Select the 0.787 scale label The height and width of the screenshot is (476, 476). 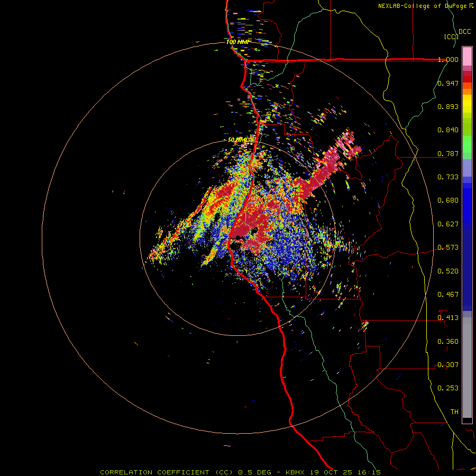[448, 153]
